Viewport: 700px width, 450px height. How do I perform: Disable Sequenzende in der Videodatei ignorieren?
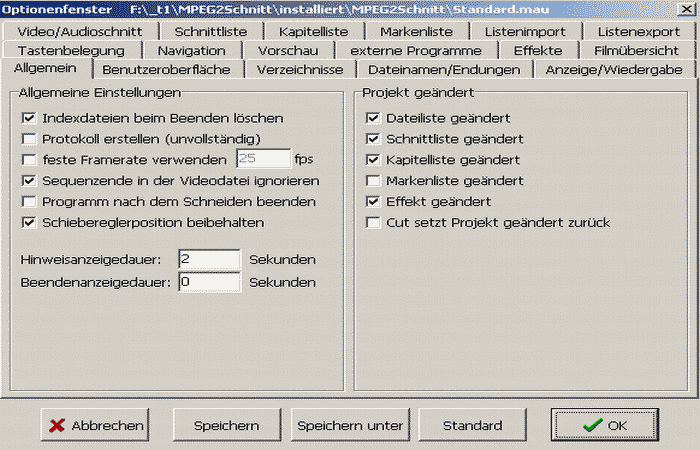pyautogui.click(x=28, y=181)
